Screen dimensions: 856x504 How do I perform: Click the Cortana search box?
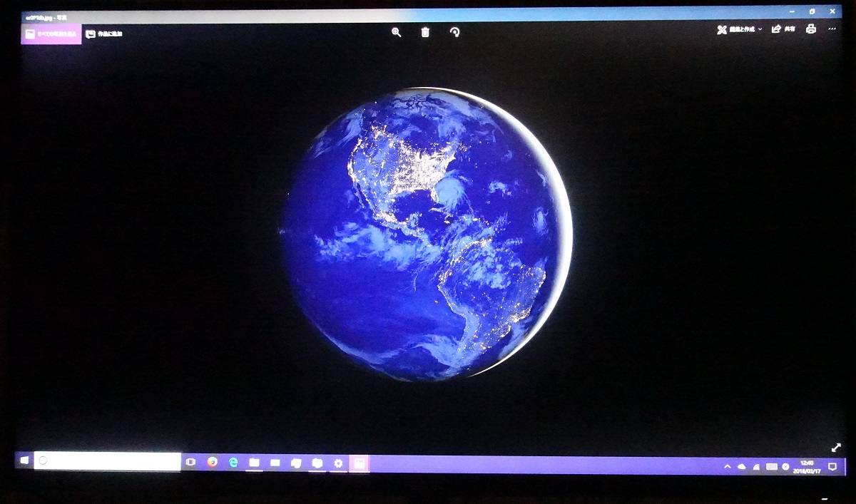point(107,461)
